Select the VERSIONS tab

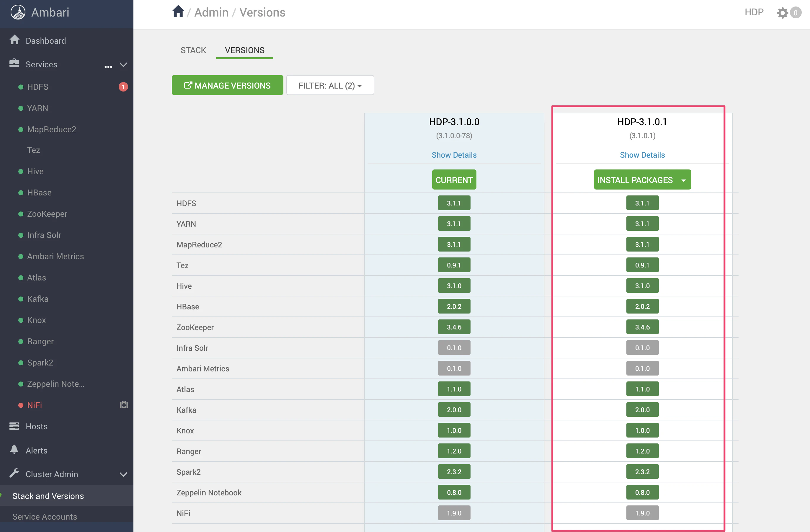click(x=244, y=50)
